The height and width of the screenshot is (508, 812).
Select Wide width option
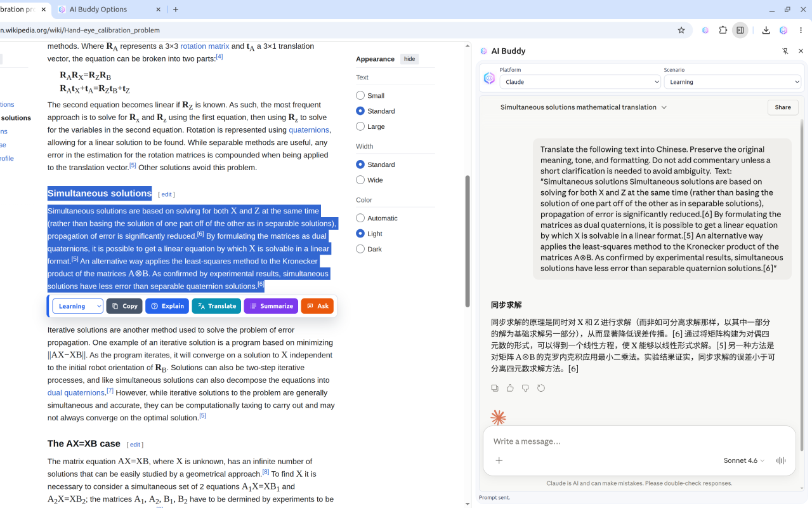[x=360, y=180]
